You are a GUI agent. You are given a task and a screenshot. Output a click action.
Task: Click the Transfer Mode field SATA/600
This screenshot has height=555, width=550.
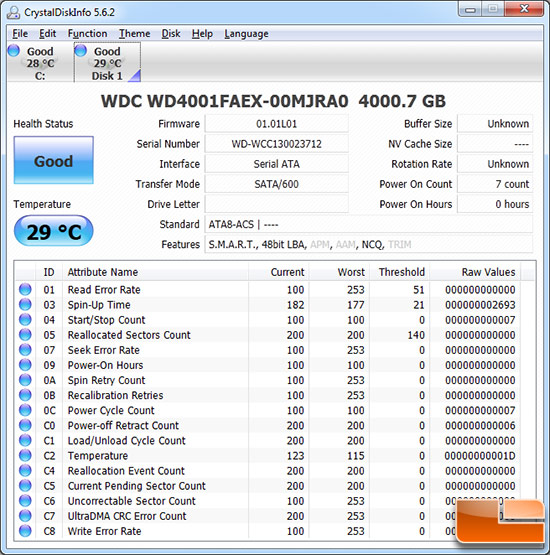click(276, 184)
